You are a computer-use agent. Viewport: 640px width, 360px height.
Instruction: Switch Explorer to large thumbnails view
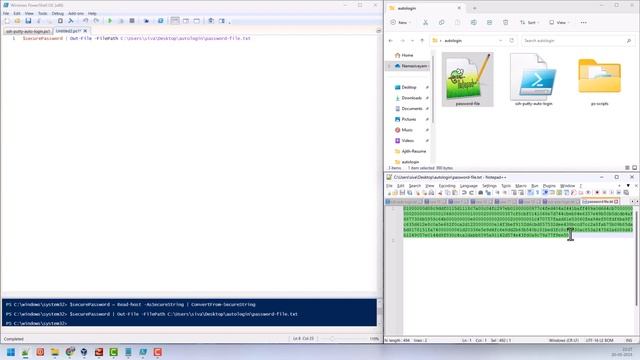click(634, 168)
